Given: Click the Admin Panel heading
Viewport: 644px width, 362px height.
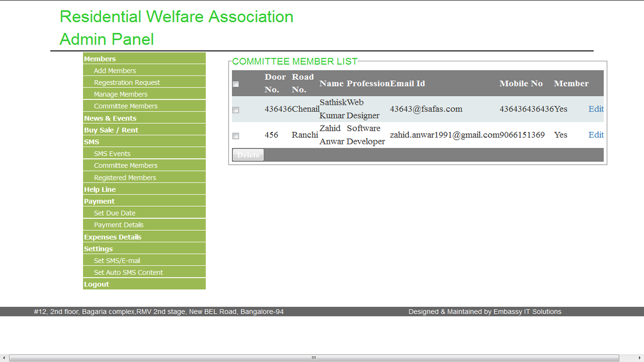Looking at the screenshot, I should 107,39.
